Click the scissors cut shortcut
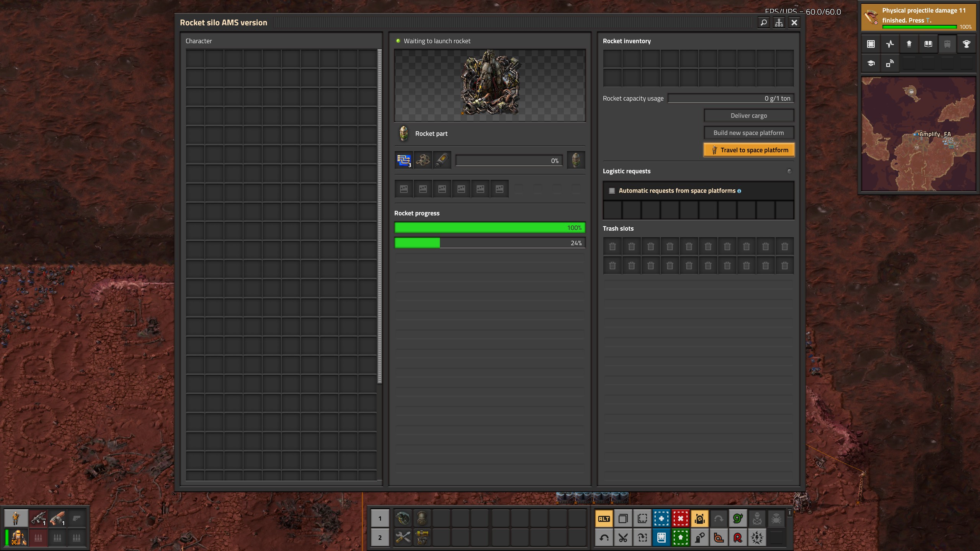Image resolution: width=980 pixels, height=551 pixels. 623,538
